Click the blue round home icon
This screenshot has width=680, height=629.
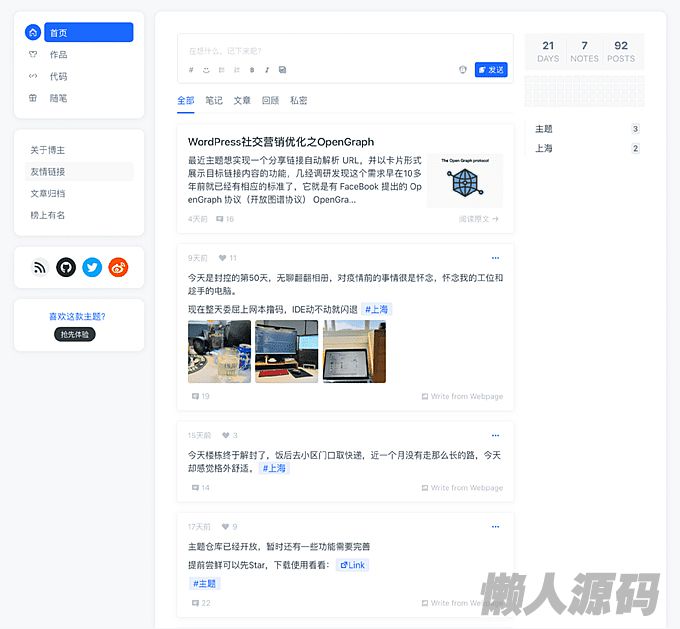pyautogui.click(x=33, y=33)
